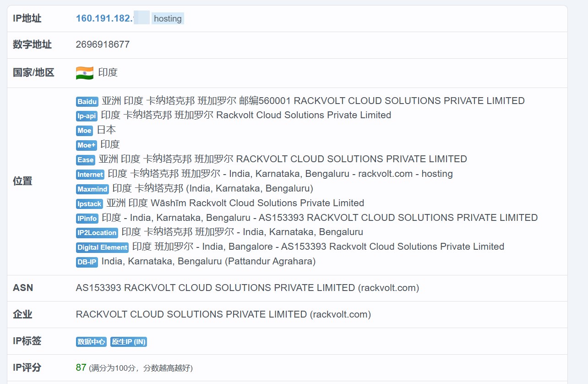Click the Digital Element result mentioning Bangalore
This screenshot has width=588, height=384.
318,247
